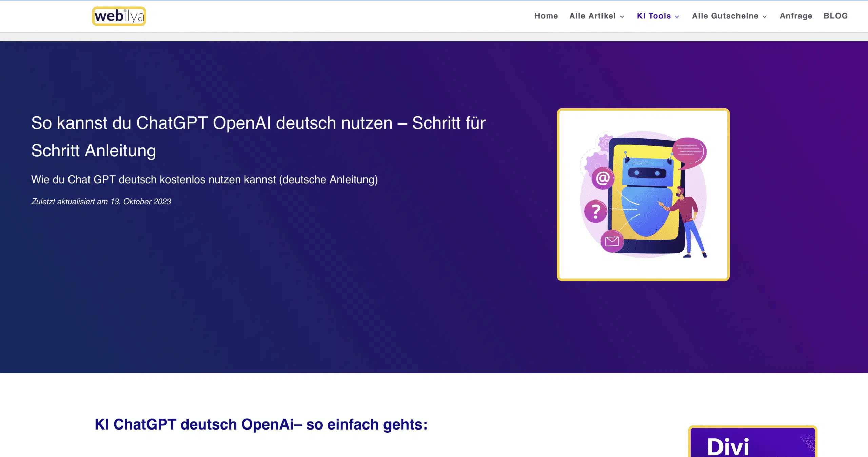Click the Divi banner at the bottom right

753,442
